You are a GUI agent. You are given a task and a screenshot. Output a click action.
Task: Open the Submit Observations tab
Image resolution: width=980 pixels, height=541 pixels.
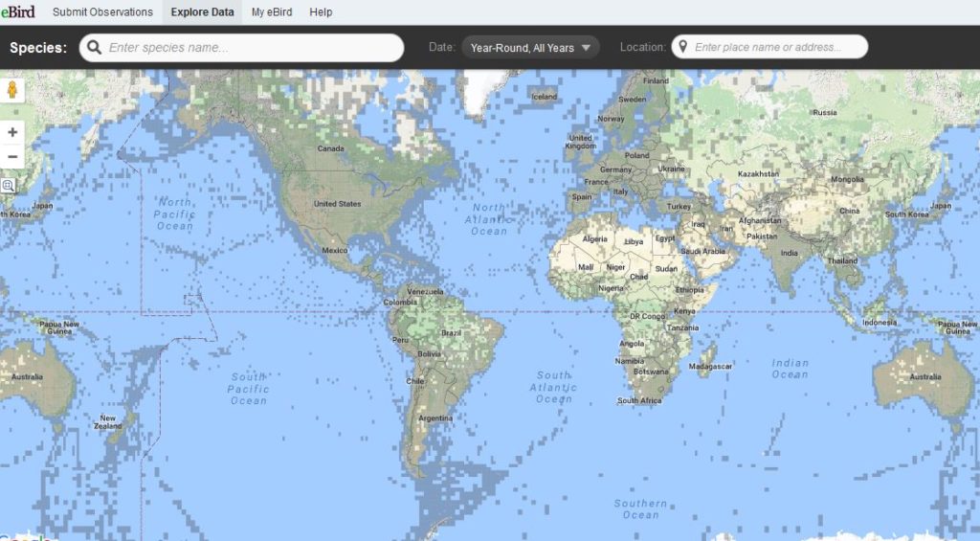point(102,11)
